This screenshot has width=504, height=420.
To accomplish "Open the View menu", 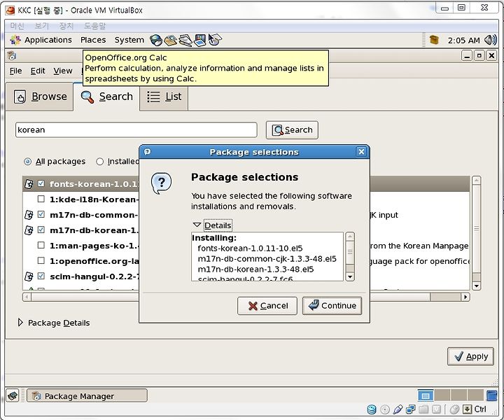I will tap(63, 71).
